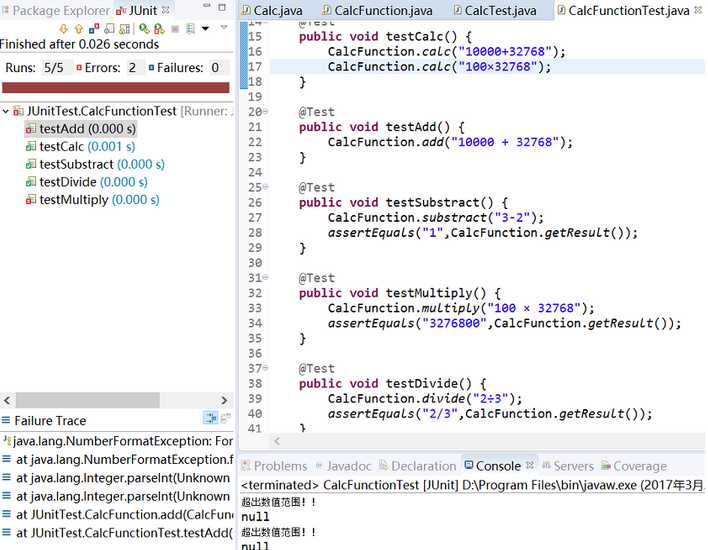Viewport: 708px width, 550px height.
Task: Select testDivide test result
Action: [x=87, y=182]
